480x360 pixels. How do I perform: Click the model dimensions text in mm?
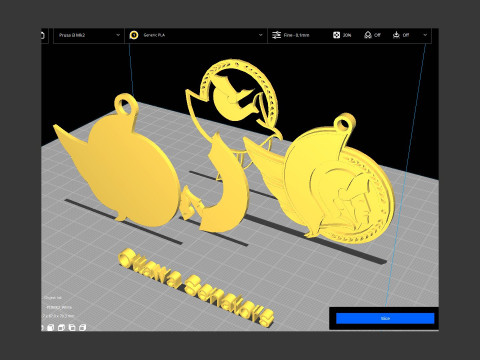pos(58,316)
